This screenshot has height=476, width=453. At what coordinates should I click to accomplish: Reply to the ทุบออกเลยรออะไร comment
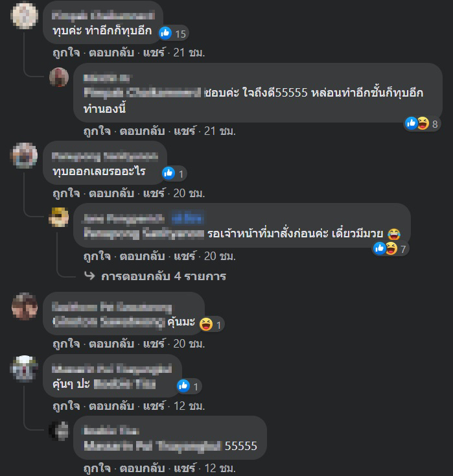111,193
